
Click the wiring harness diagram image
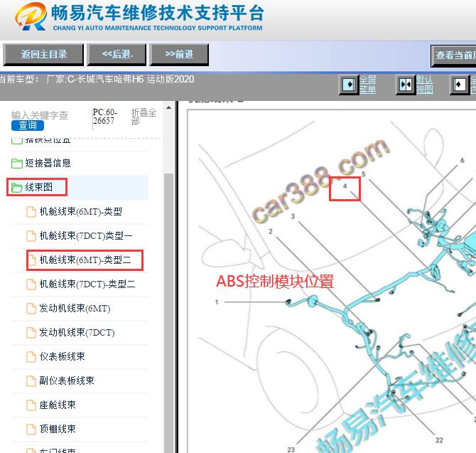tap(332, 281)
